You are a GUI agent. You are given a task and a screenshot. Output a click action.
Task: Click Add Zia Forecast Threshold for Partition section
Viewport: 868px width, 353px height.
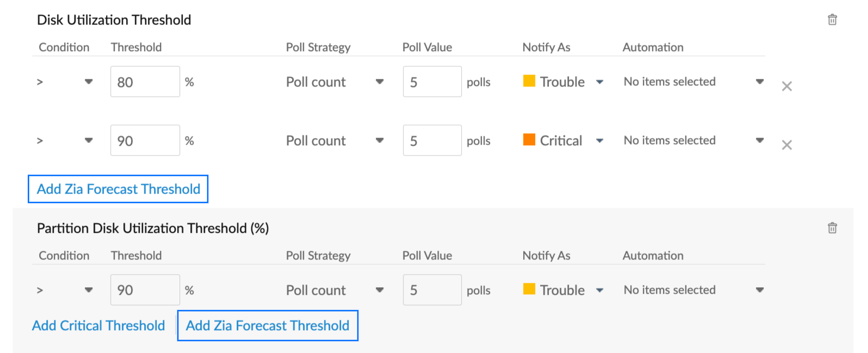click(267, 325)
